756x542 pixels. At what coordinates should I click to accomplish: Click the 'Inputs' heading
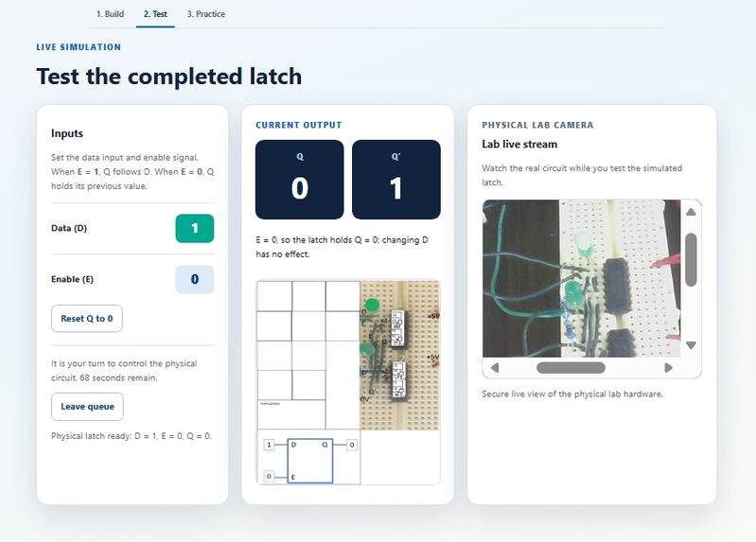click(67, 133)
